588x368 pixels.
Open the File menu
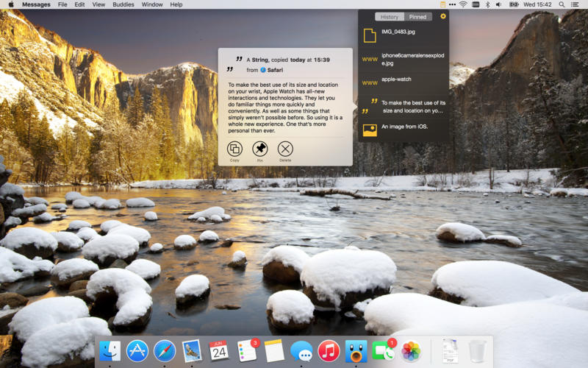click(62, 4)
